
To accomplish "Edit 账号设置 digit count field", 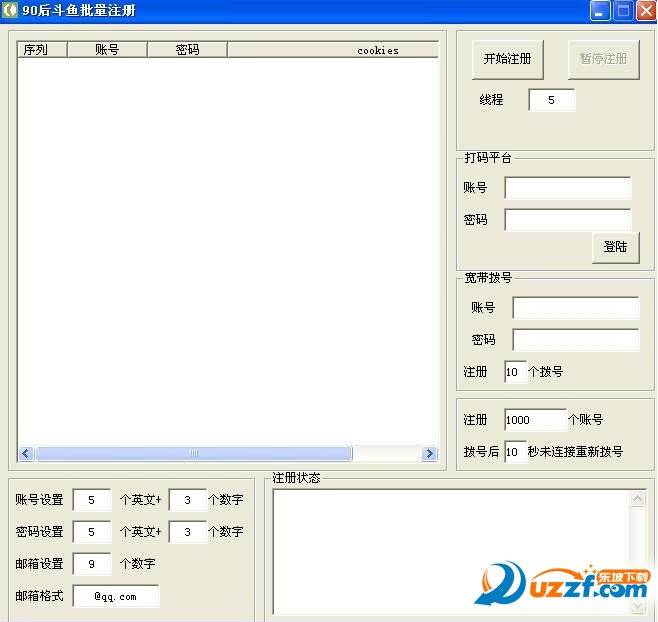I will (x=188, y=500).
